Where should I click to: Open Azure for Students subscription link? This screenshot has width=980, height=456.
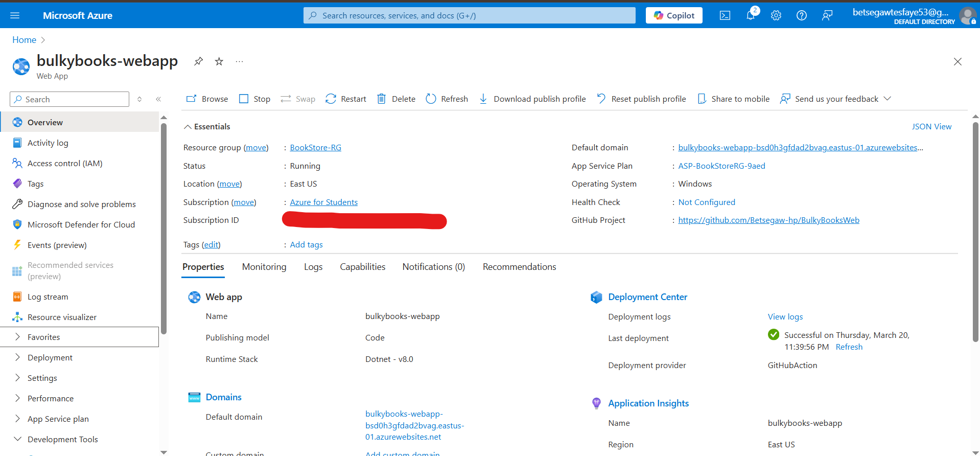pyautogui.click(x=323, y=202)
